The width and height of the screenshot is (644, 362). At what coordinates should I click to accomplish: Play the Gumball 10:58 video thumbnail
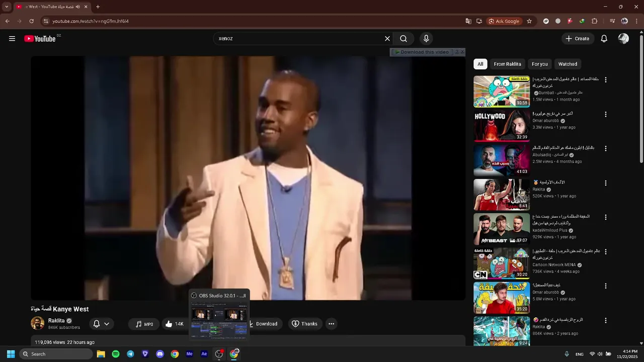(x=502, y=92)
